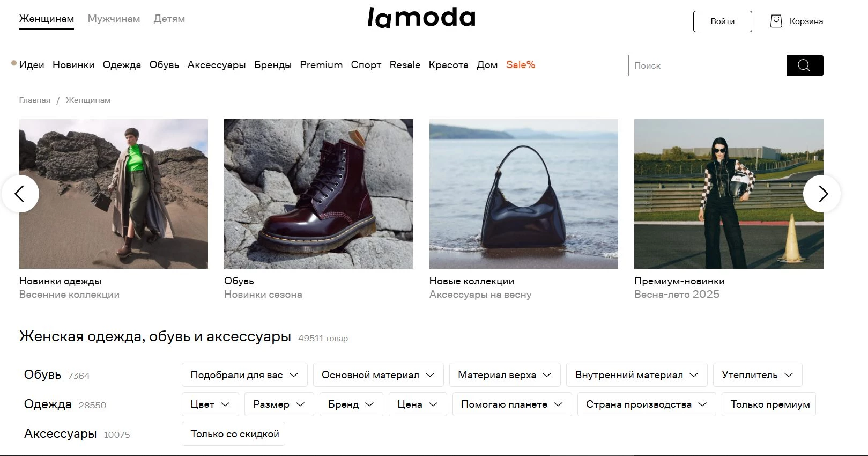This screenshot has width=868, height=456.
Task: Switch to the Мужчинам tab
Action: [114, 19]
